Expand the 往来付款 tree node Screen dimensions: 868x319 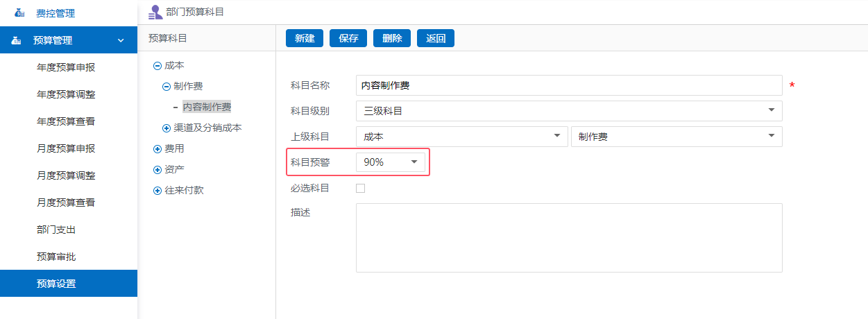(157, 190)
